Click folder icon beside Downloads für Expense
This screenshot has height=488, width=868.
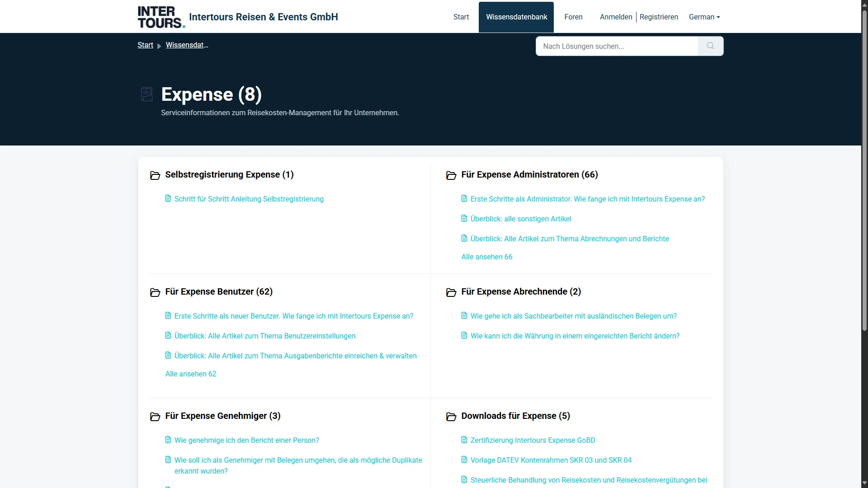click(x=452, y=417)
